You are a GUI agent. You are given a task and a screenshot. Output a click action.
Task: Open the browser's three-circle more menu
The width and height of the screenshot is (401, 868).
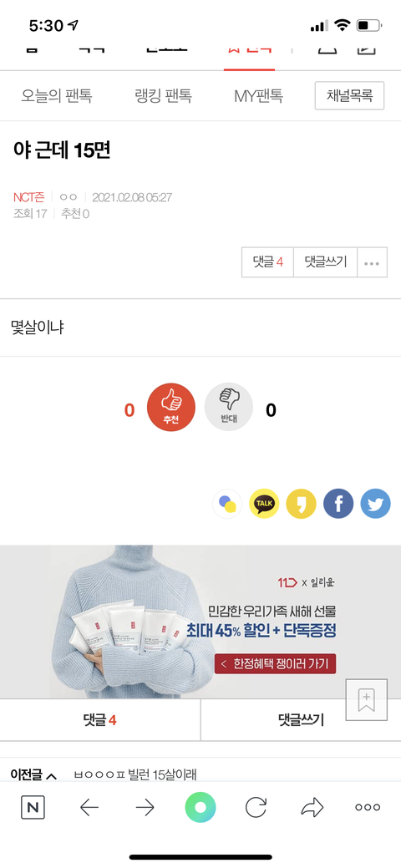(x=368, y=808)
